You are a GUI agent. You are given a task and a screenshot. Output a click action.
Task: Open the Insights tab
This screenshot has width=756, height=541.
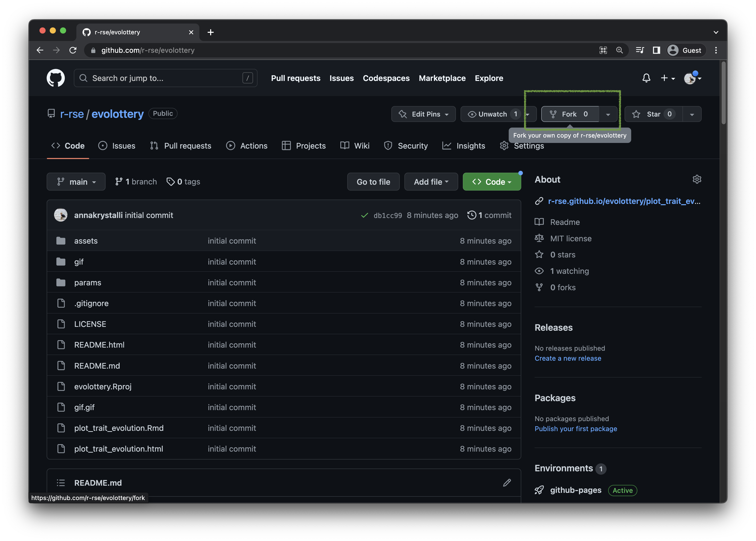point(463,145)
